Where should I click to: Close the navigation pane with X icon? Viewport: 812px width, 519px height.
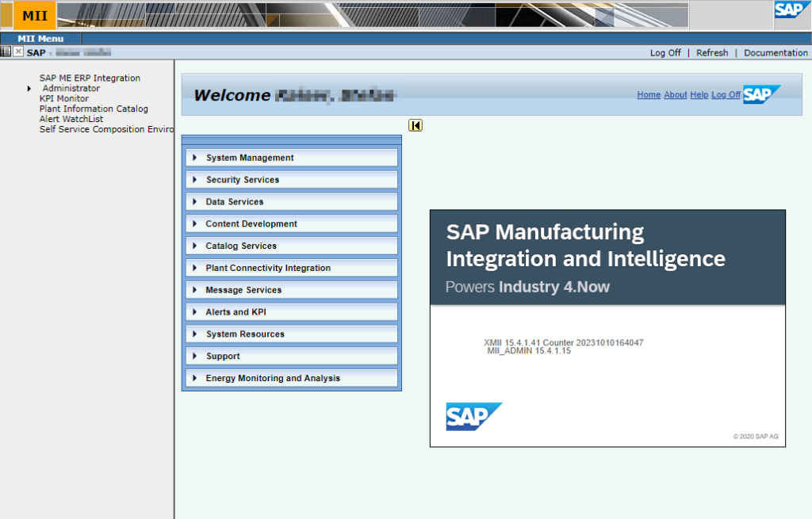[x=18, y=52]
